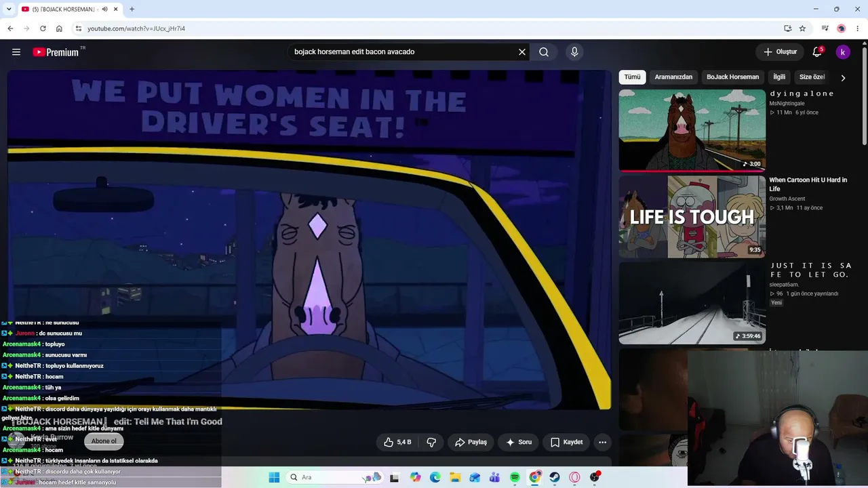868x488 pixels.
Task: Start voice search with the microphone
Action: tap(574, 52)
